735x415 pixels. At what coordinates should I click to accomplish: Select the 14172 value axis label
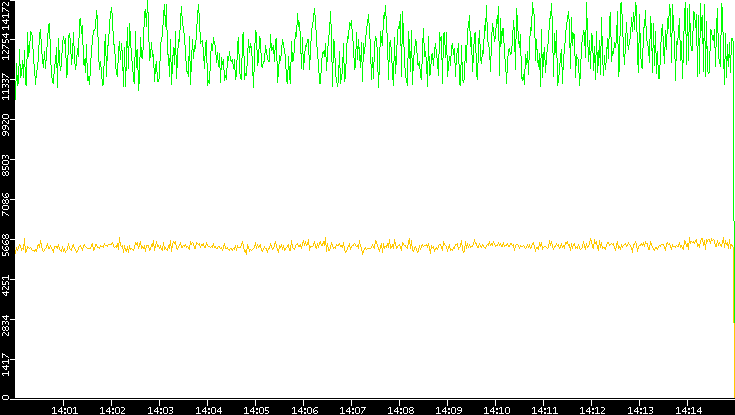[x=6, y=14]
